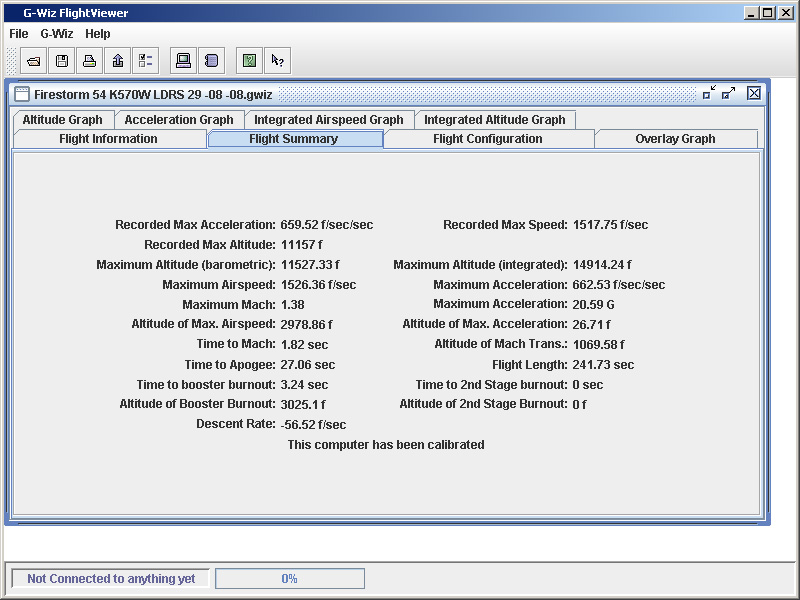Screen dimensions: 800x600
Task: Open the G-Wiz menu
Action: click(x=57, y=34)
